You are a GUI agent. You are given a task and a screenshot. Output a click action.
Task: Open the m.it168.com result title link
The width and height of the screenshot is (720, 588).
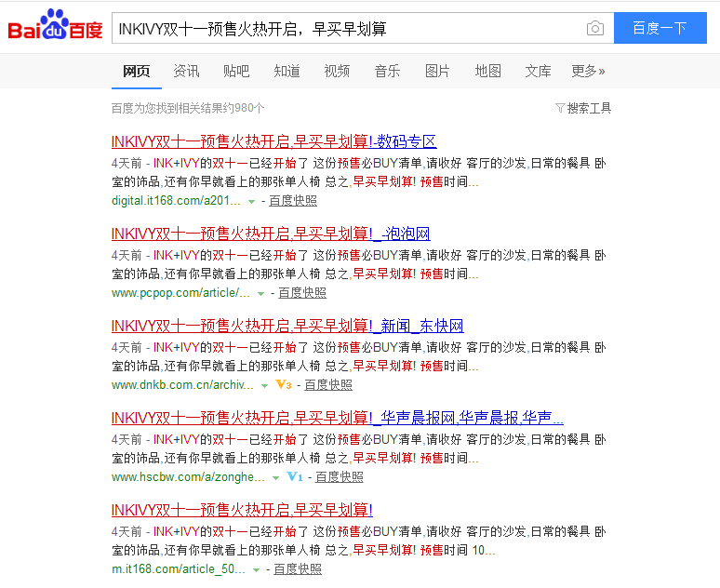(242, 510)
